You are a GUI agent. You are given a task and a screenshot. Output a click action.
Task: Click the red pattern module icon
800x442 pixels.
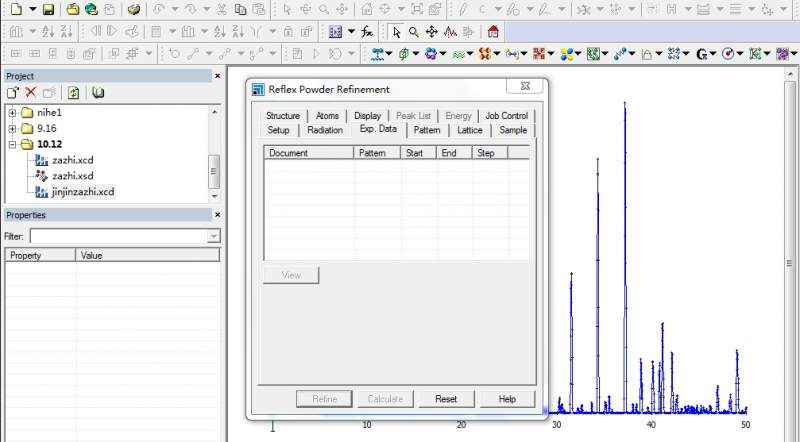pos(539,54)
